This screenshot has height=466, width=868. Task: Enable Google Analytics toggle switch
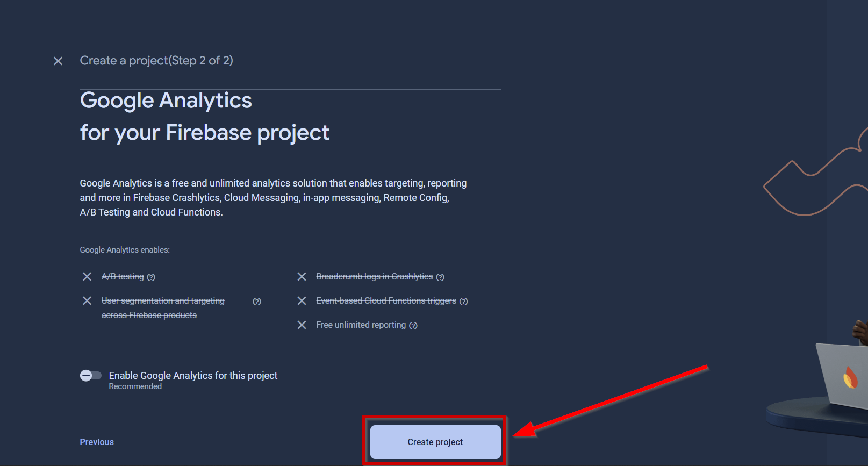pyautogui.click(x=91, y=376)
